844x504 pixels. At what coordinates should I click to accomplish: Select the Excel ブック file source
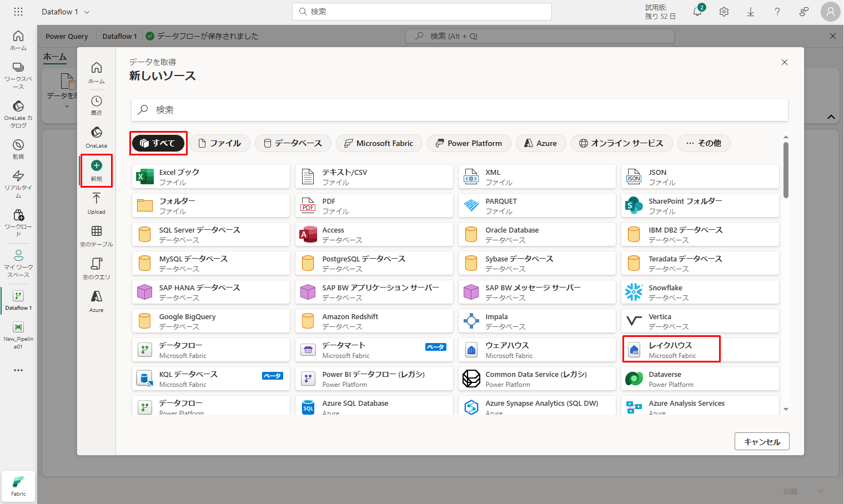[210, 177]
